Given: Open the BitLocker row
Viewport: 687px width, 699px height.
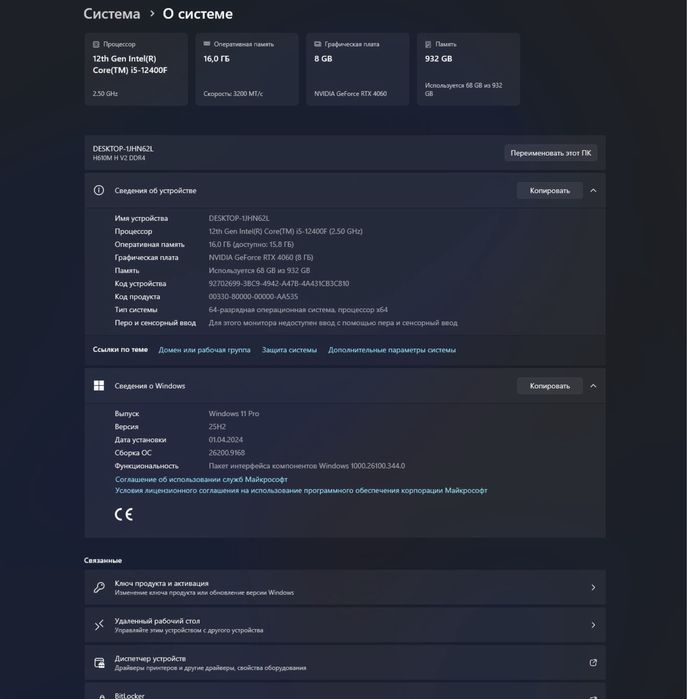Looking at the screenshot, I should [345, 691].
